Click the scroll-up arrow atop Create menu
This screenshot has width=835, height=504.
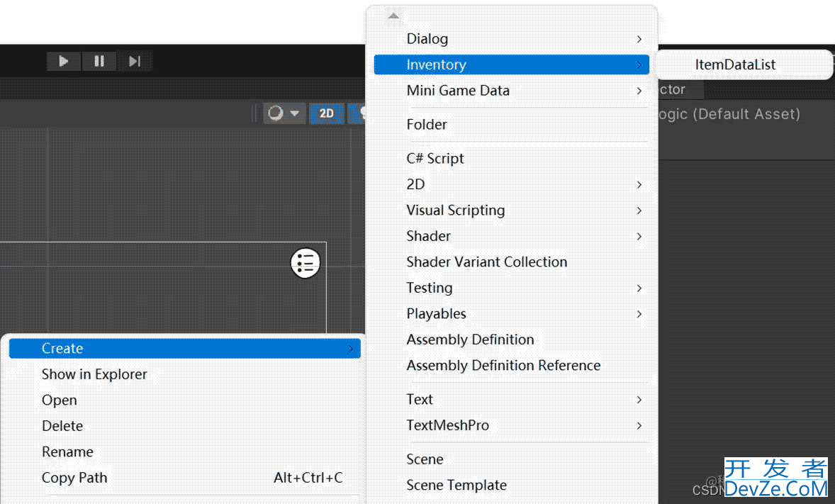coord(393,16)
